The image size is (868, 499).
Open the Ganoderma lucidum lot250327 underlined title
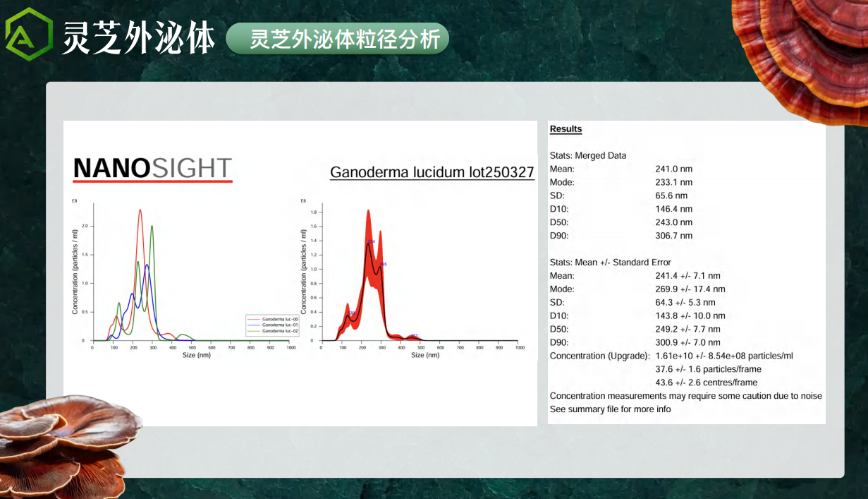coord(432,172)
